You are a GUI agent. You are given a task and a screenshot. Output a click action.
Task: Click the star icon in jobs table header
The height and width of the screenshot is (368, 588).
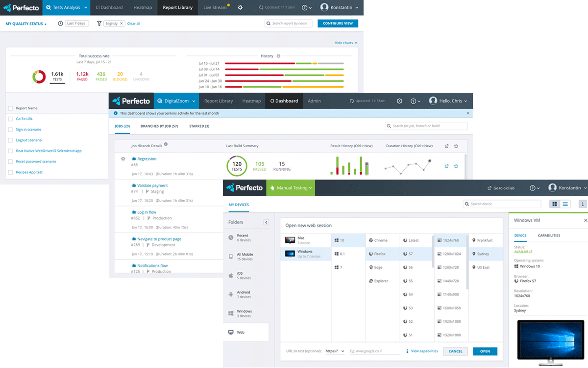[x=456, y=146]
